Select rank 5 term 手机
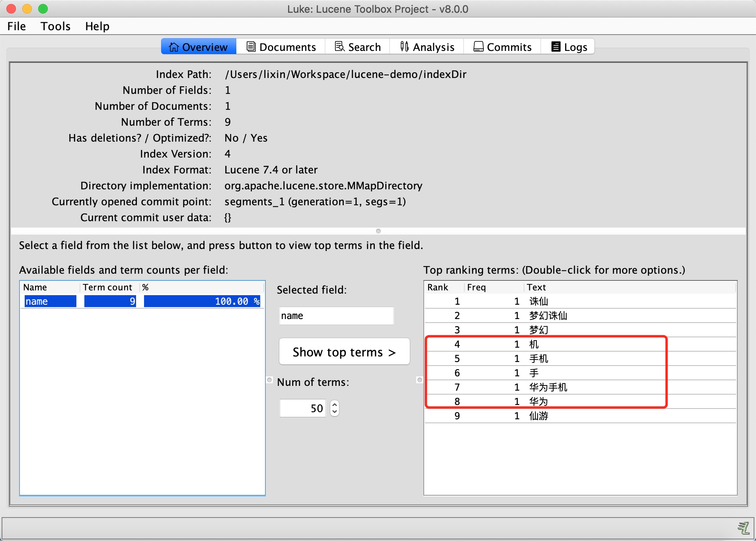This screenshot has height=541, width=756. pos(580,358)
